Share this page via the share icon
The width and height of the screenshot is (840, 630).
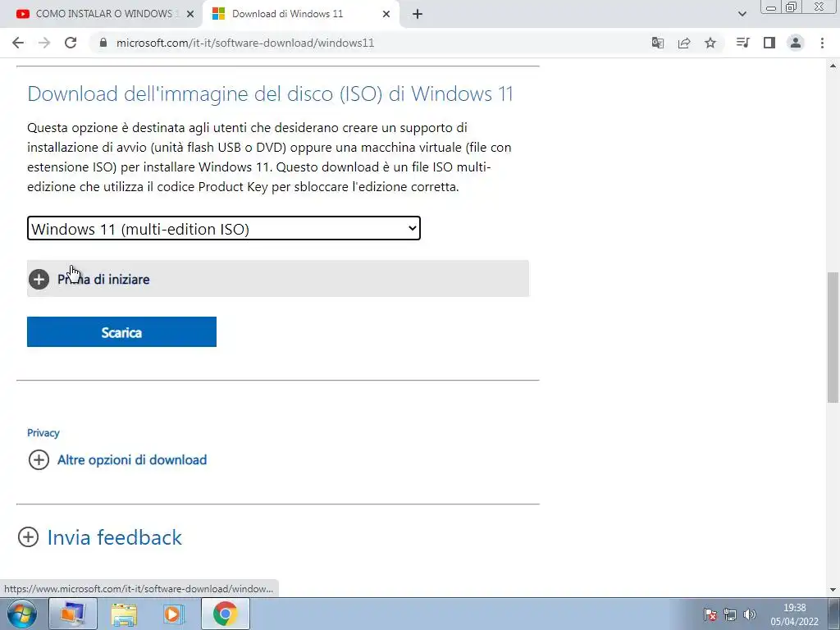[x=684, y=43]
